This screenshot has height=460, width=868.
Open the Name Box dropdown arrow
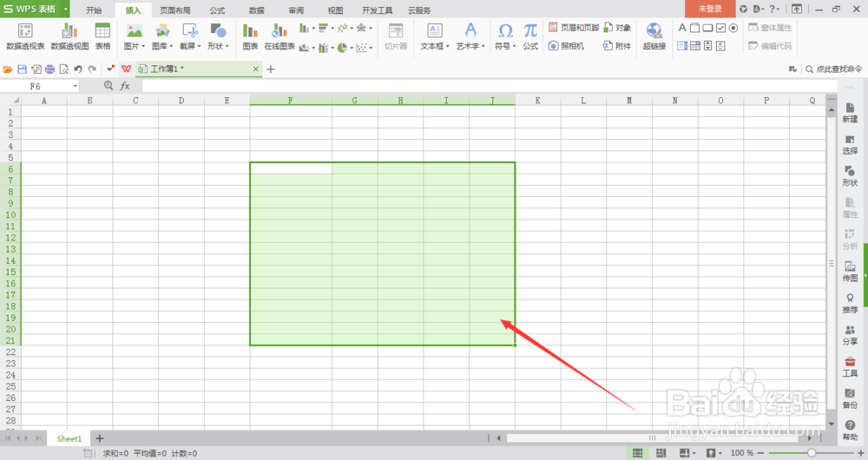[75, 86]
